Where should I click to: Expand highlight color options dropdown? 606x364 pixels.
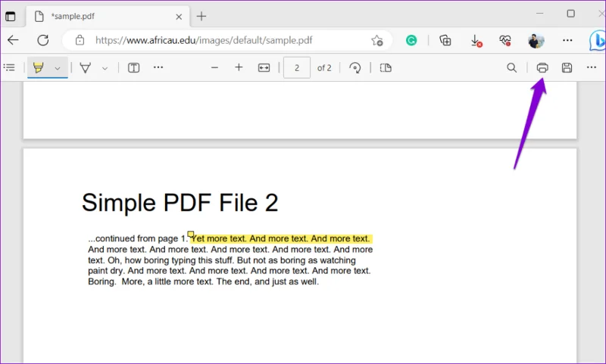(58, 68)
